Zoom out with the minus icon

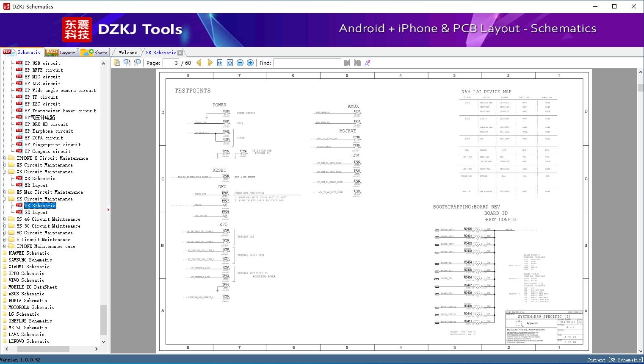[240, 63]
